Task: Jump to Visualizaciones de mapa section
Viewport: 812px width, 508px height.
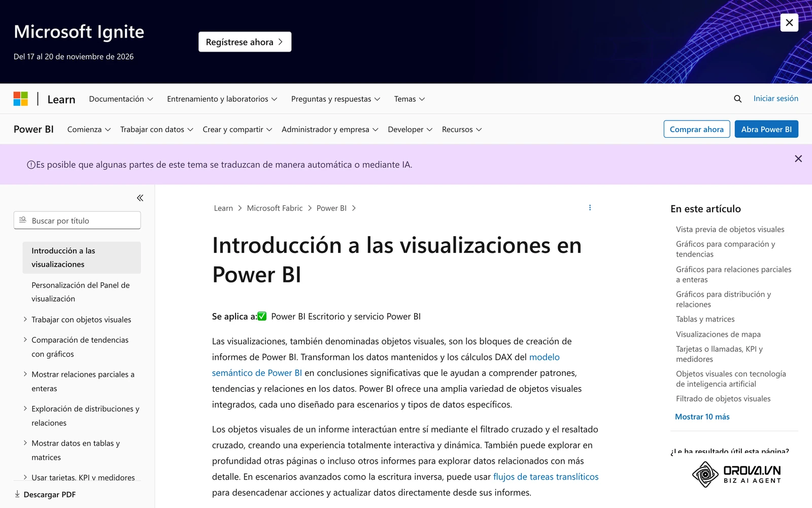Action: 718,334
